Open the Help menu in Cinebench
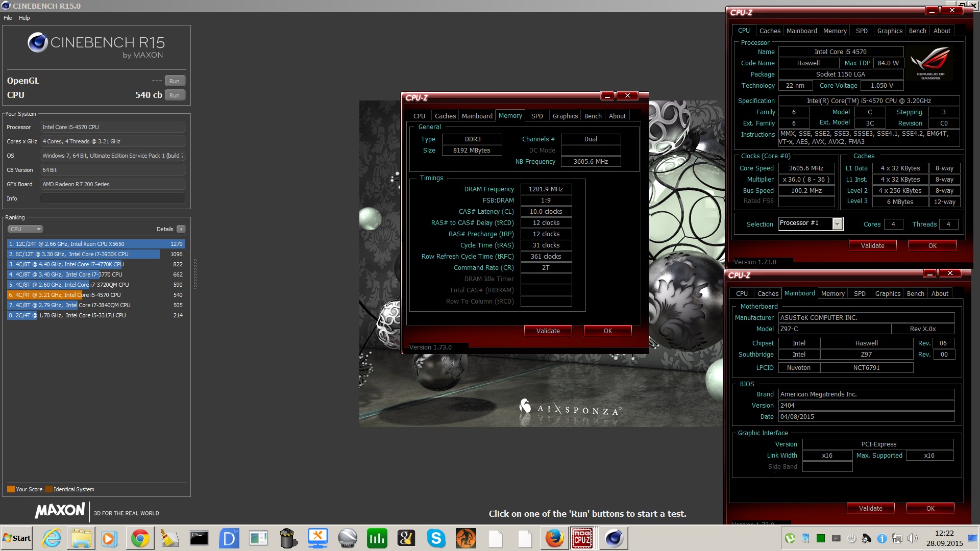Screen dimensions: 980x551 click(24, 18)
